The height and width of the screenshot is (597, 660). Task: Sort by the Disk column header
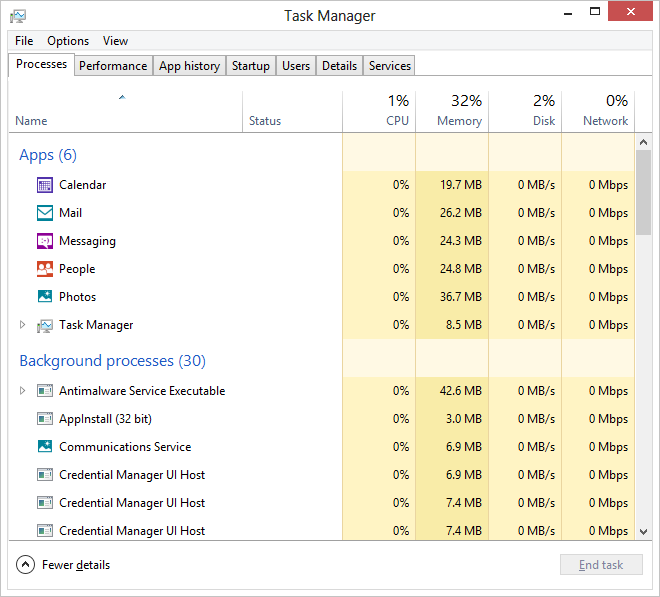(x=525, y=112)
